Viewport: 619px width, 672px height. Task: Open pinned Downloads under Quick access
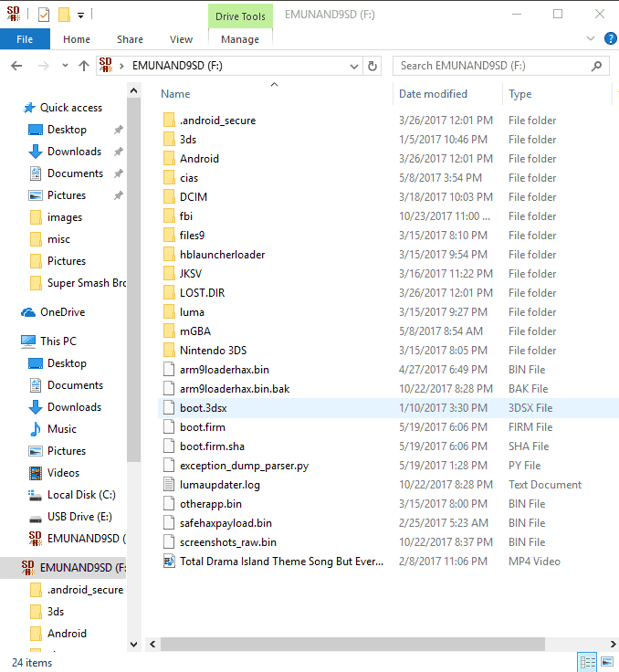pos(74,152)
